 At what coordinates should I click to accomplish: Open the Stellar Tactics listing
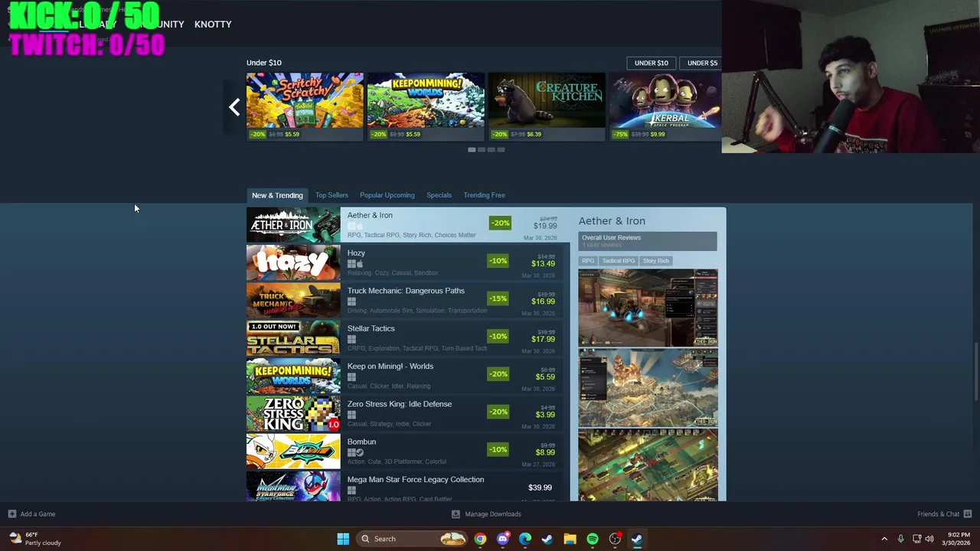(x=408, y=338)
